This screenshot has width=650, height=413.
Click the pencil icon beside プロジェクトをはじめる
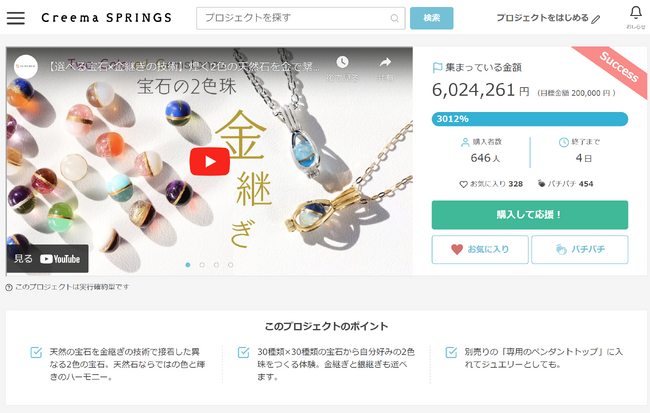point(596,19)
